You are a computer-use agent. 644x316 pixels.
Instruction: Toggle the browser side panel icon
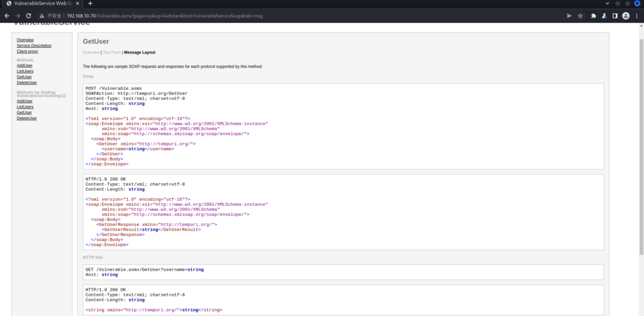[x=615, y=16]
